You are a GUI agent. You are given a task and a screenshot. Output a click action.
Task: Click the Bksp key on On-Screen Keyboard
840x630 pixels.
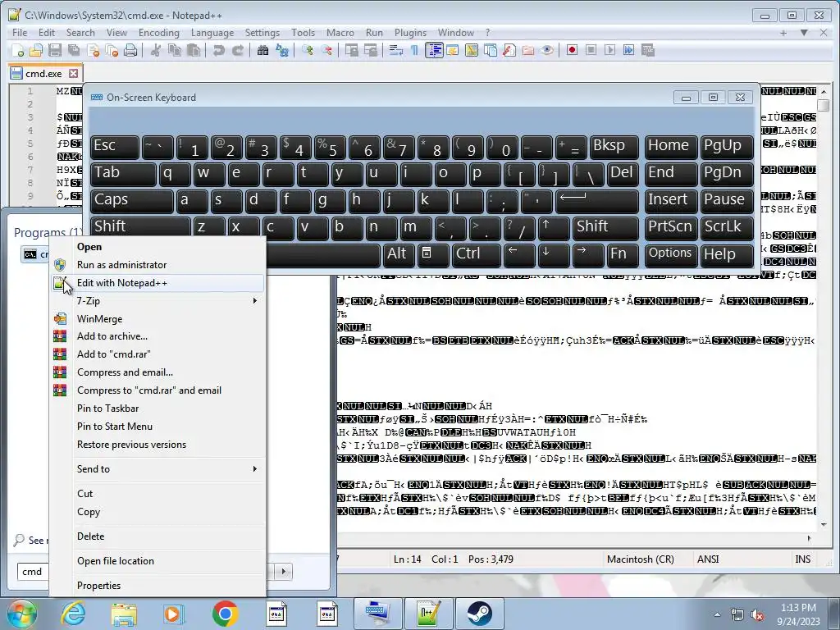(614, 147)
